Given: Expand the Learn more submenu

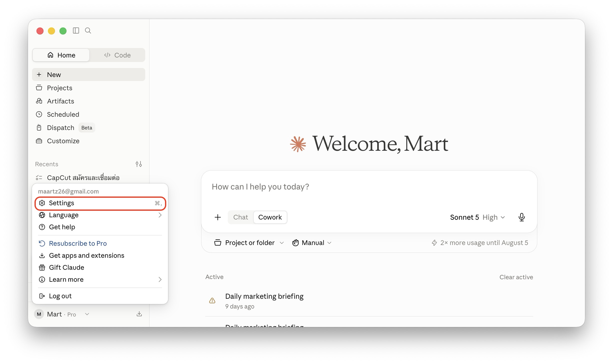Looking at the screenshot, I should (x=100, y=279).
